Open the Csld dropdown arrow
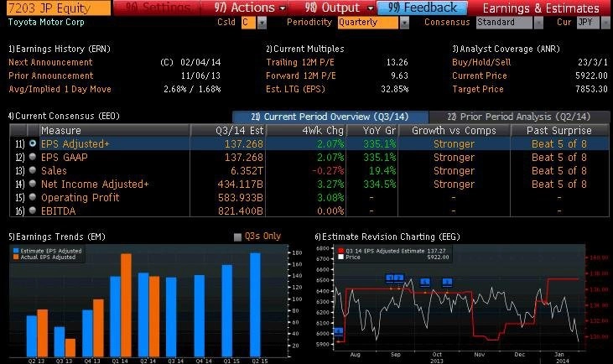 coord(262,23)
